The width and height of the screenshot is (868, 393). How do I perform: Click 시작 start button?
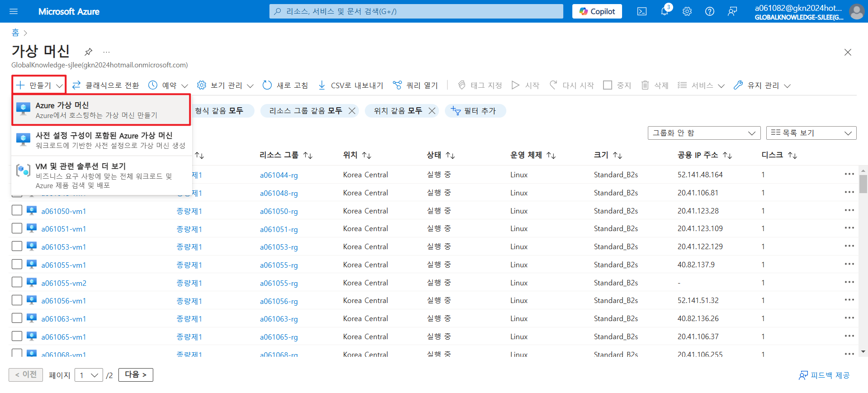525,85
